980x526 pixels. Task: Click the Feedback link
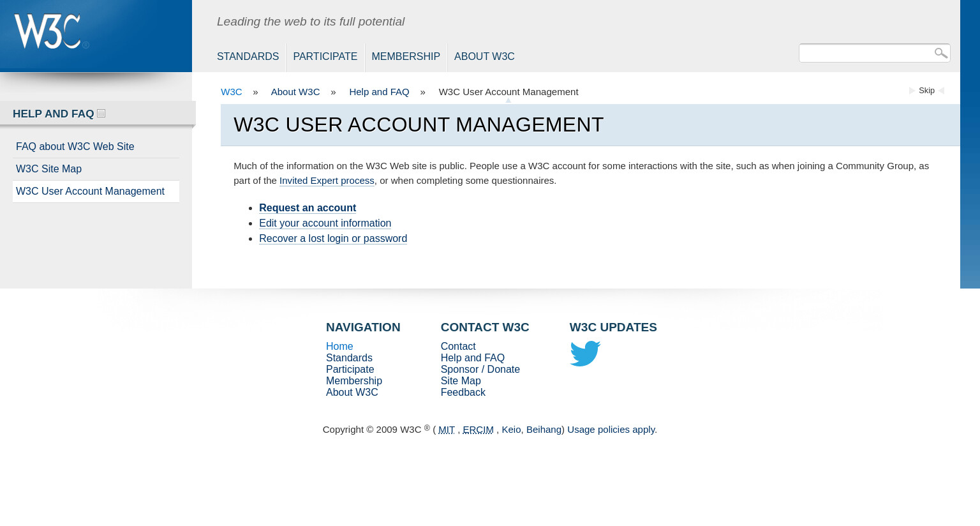coord(463,393)
